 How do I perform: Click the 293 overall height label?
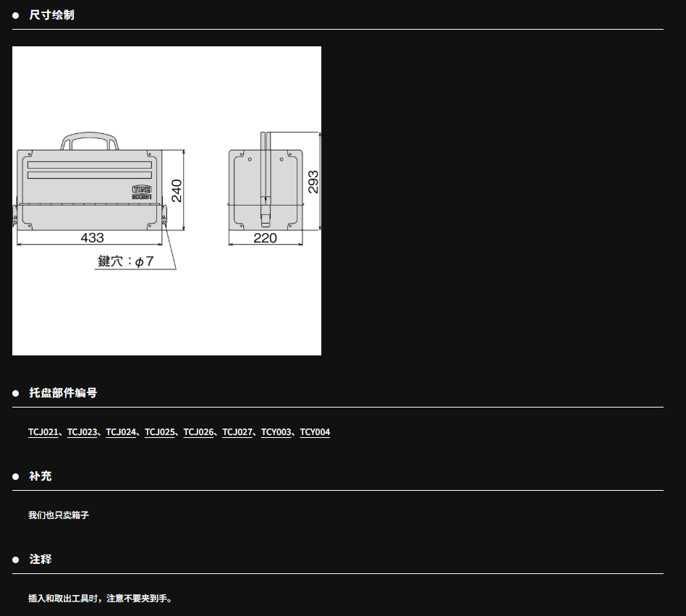tap(313, 182)
